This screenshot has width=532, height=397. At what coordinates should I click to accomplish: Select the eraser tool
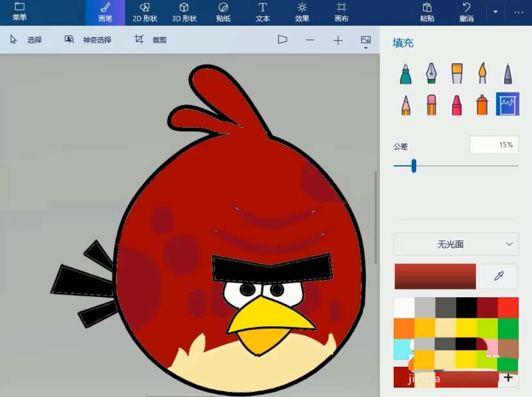pyautogui.click(x=431, y=105)
